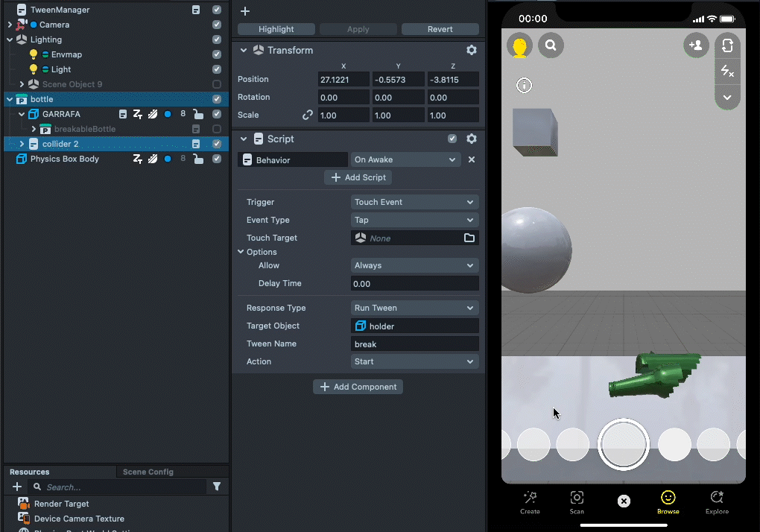Viewport: 760px width, 532px height.
Task: Select the Browse tab in preview
Action: pyautogui.click(x=668, y=502)
